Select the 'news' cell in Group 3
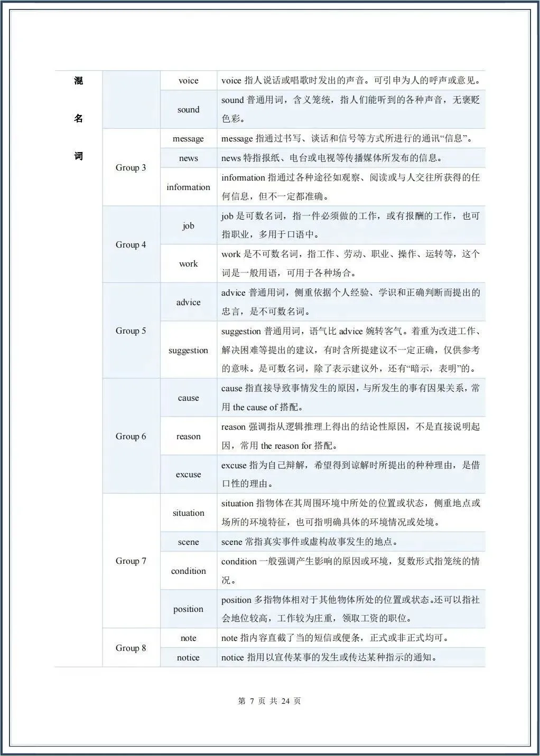Screen dimensions: 540x756 pos(189,158)
